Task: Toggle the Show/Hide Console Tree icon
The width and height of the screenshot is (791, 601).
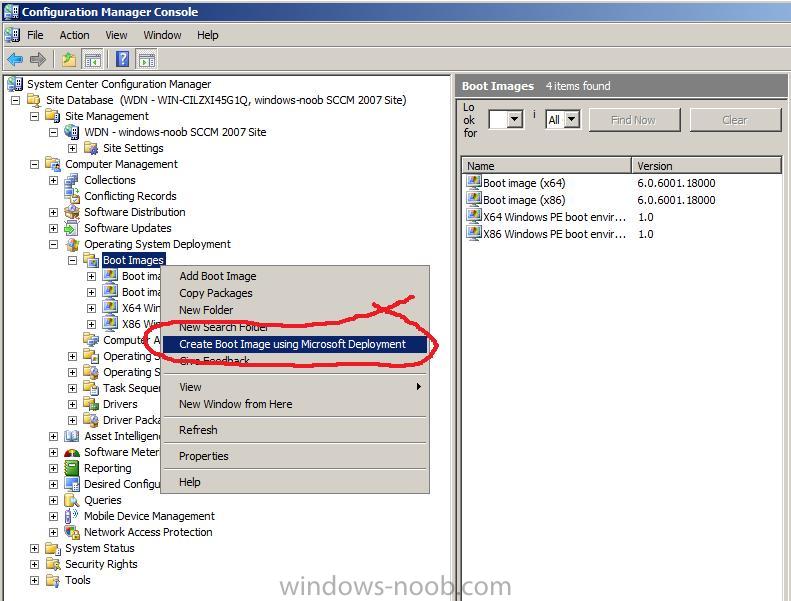Action: (x=92, y=60)
